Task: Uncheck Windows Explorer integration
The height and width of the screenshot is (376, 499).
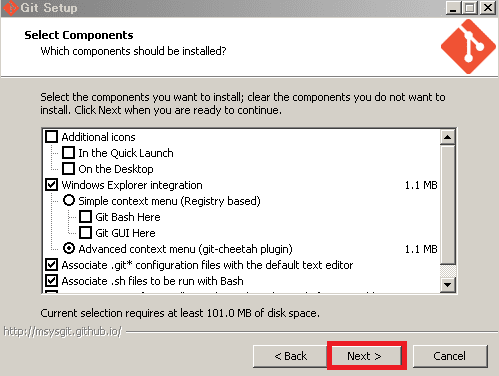Action: coord(51,185)
